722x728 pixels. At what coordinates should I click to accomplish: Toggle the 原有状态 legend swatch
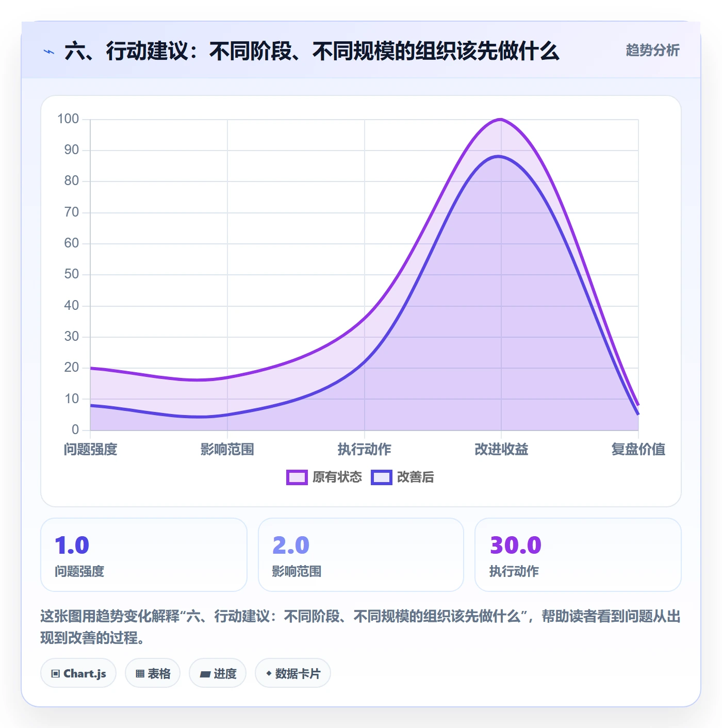(297, 477)
